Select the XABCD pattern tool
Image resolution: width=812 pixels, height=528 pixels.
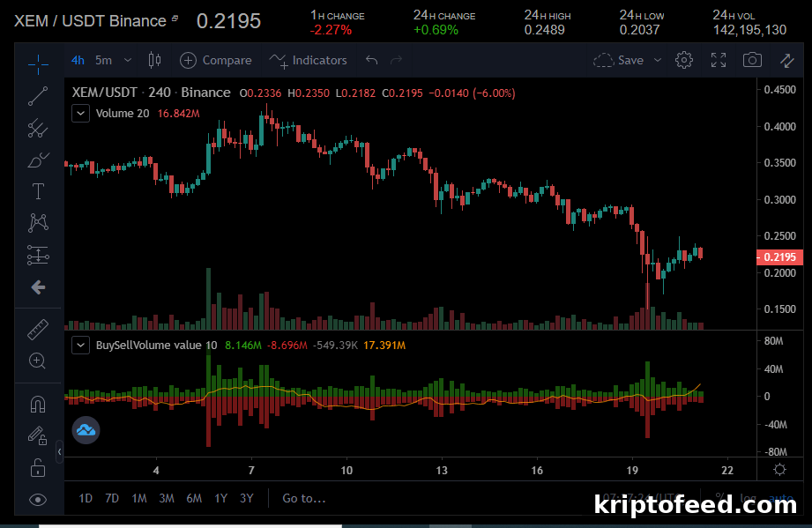pyautogui.click(x=38, y=223)
